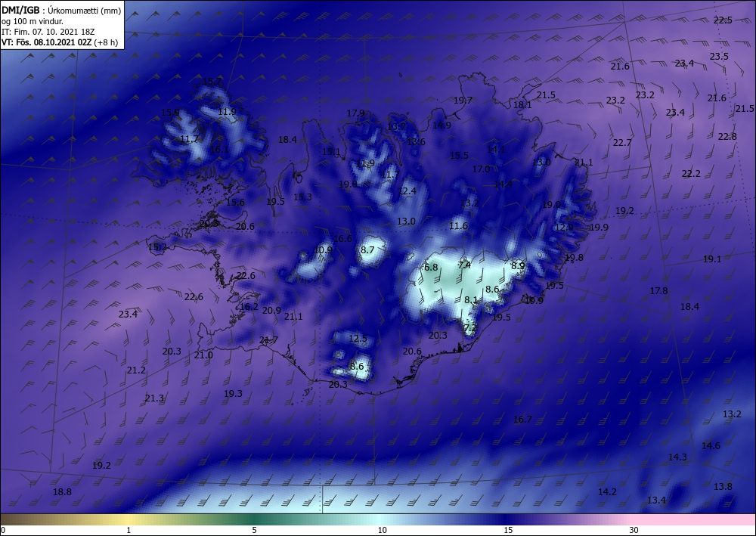Click the 8.1 value on the map

tap(470, 300)
